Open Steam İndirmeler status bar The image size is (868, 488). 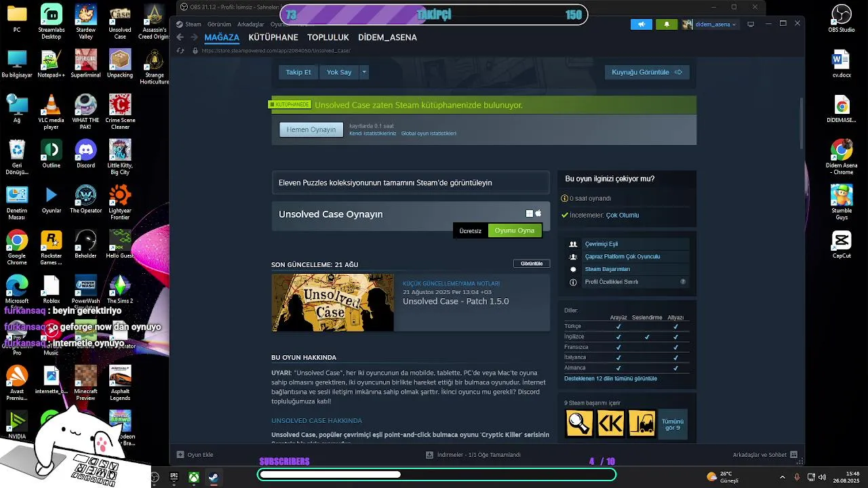(x=473, y=455)
